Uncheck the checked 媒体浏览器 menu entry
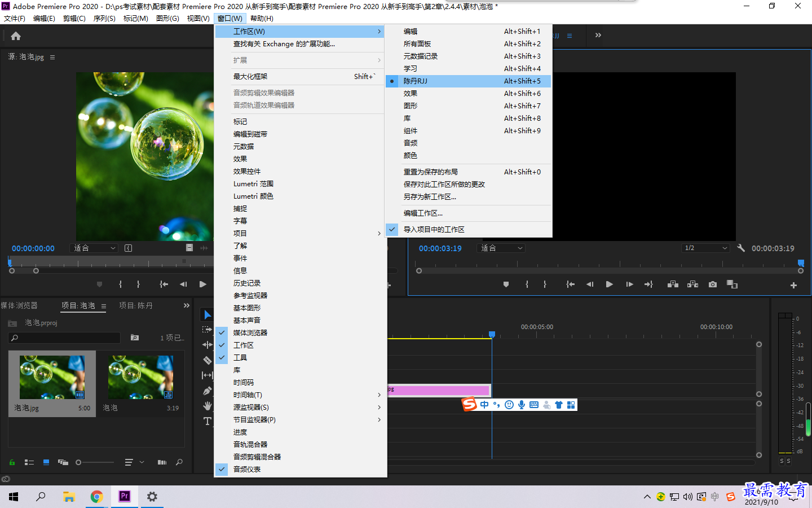Image resolution: width=812 pixels, height=508 pixels. [x=301, y=332]
